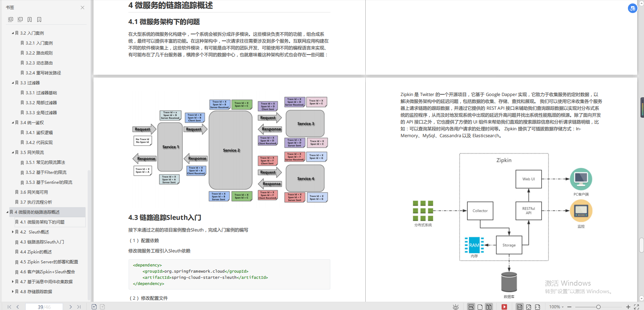Go to next page

(71, 307)
